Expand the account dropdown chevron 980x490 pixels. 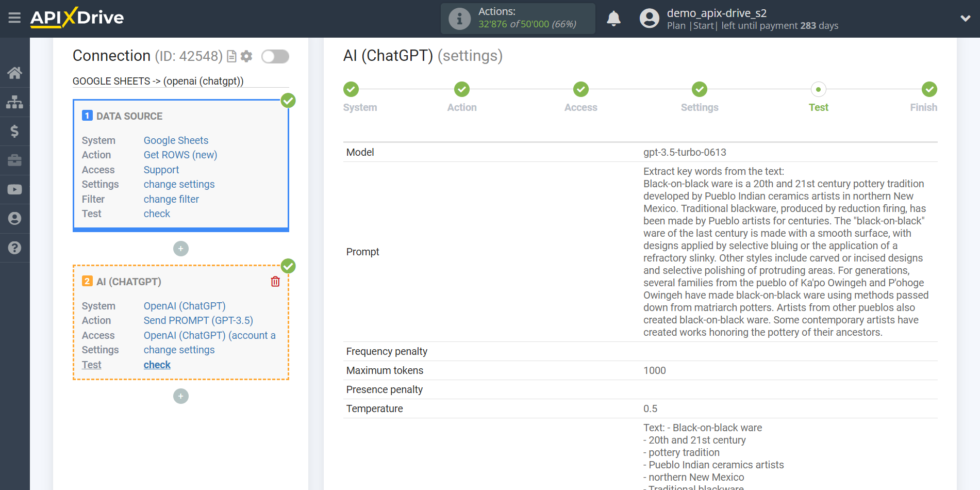tap(966, 19)
